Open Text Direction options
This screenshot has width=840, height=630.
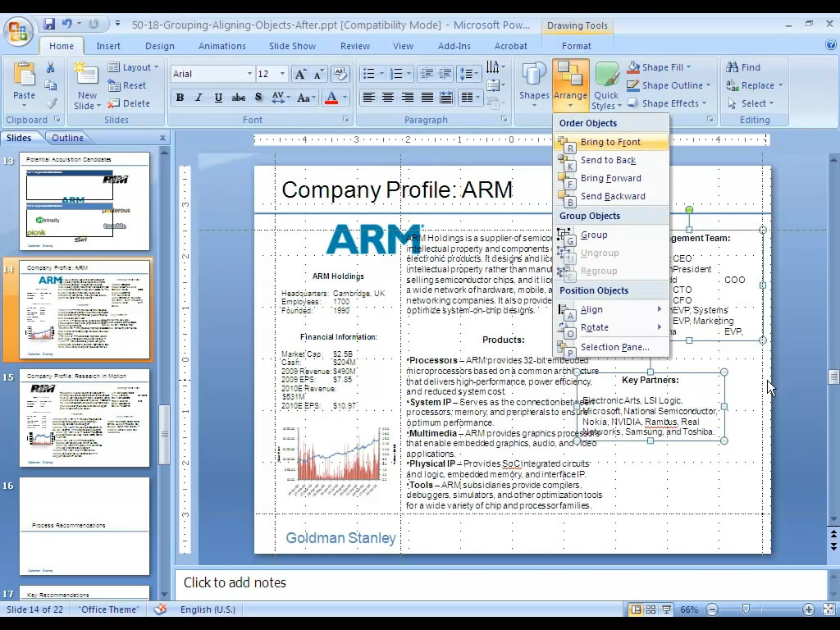point(495,67)
